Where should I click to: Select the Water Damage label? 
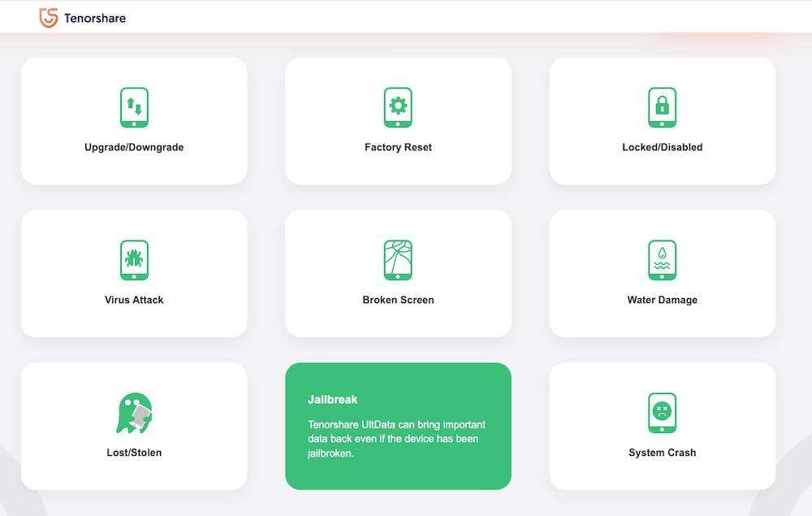pyautogui.click(x=663, y=300)
